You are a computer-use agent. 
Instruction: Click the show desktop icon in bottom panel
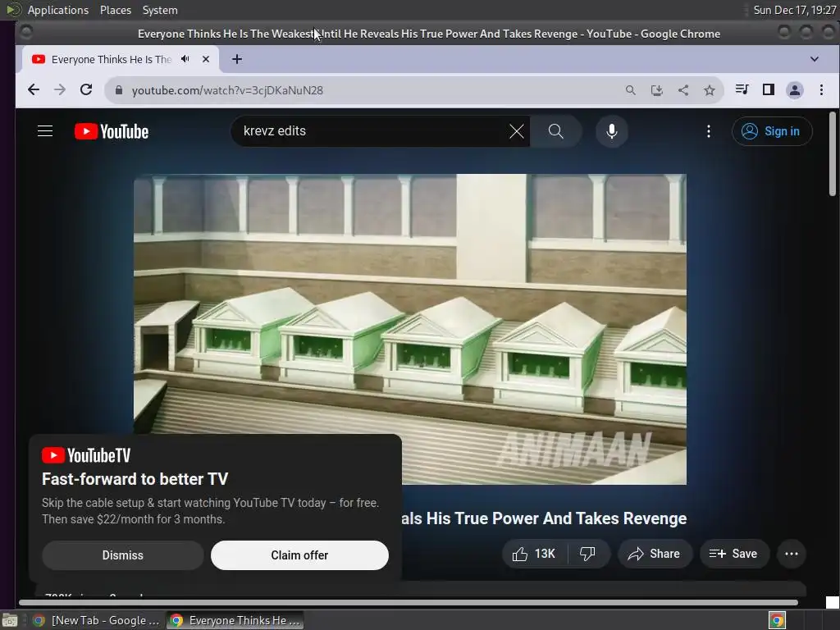(x=10, y=621)
